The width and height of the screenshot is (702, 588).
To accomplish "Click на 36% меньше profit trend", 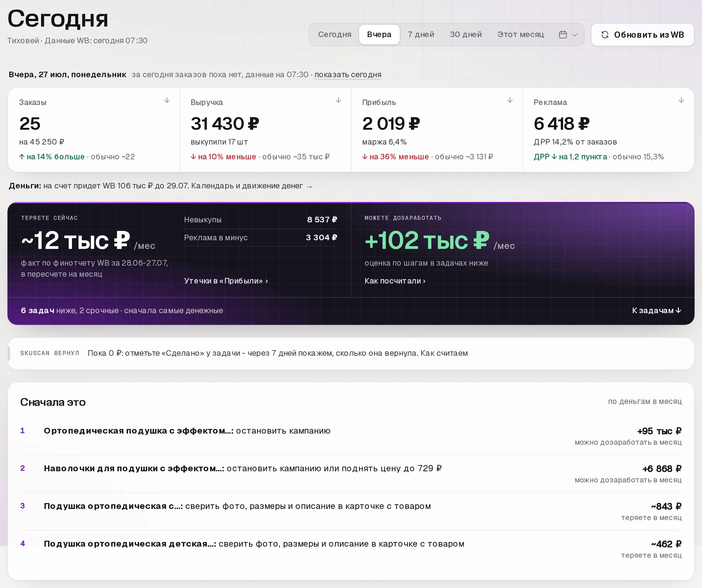I will 395,157.
